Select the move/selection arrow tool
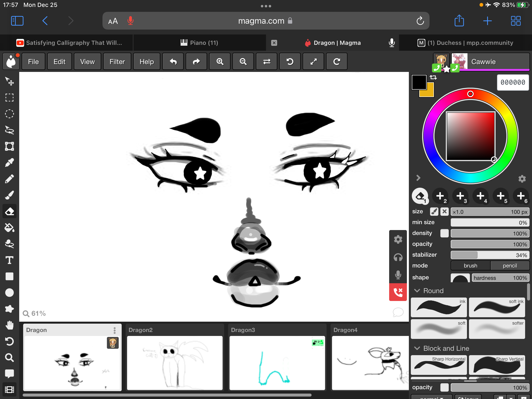Viewport: 532px width, 399px height. coord(10,81)
